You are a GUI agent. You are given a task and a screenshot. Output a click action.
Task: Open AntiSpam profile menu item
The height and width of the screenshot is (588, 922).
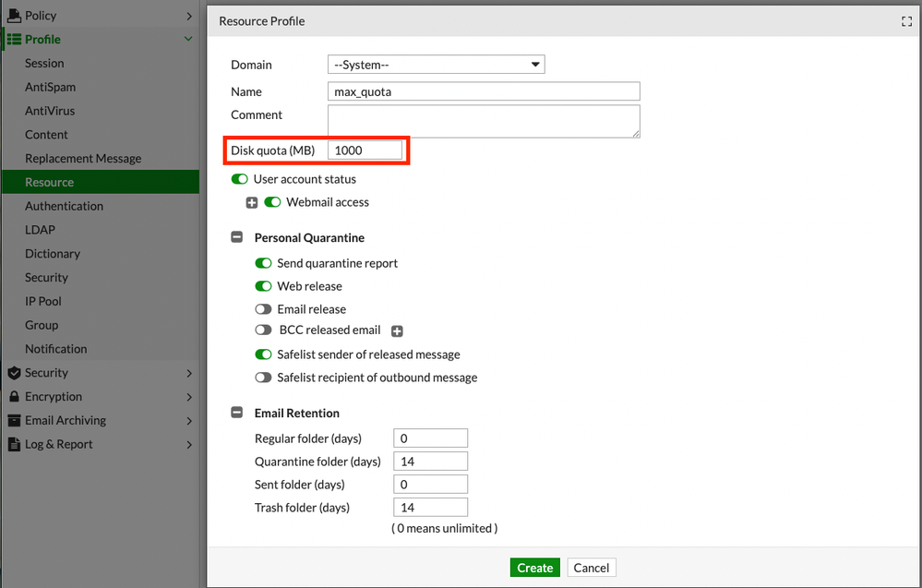click(51, 87)
